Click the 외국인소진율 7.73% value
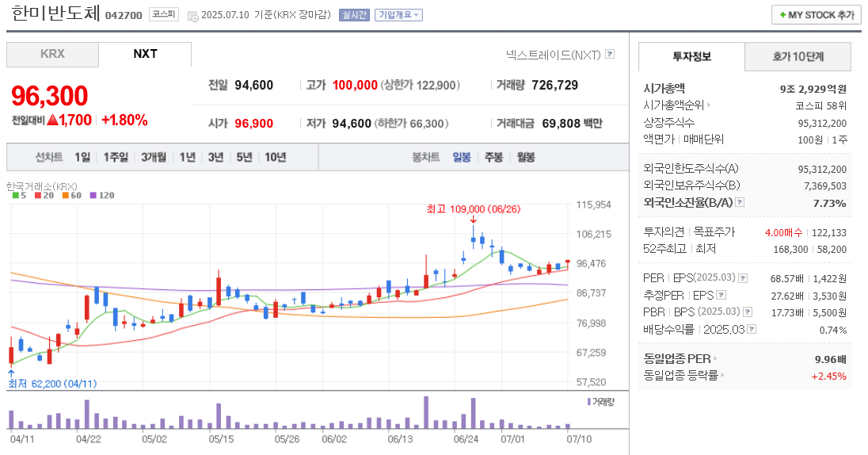This screenshot has width=868, height=455. click(829, 204)
